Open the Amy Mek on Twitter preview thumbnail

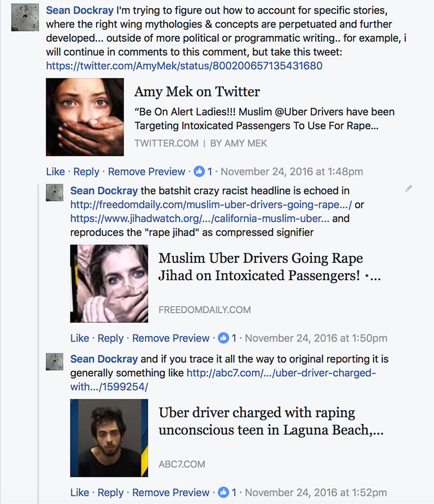85,117
